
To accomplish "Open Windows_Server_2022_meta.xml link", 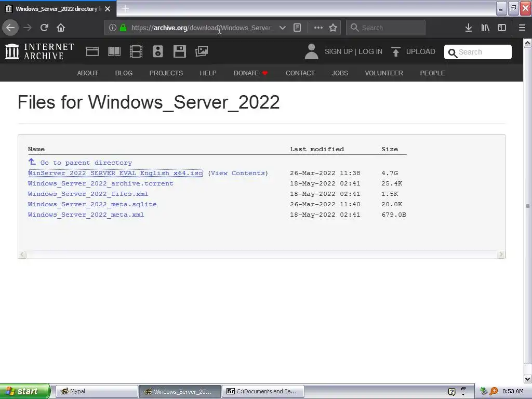I will (86, 215).
